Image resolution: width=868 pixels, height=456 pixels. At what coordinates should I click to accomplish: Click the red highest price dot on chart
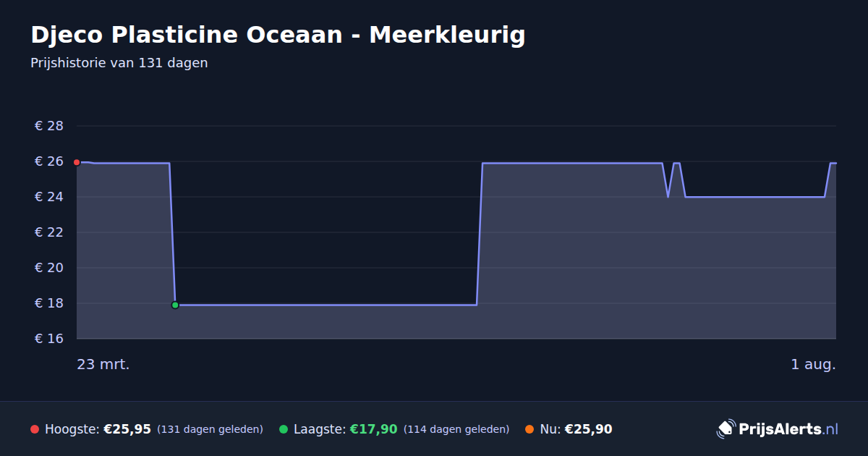point(77,162)
